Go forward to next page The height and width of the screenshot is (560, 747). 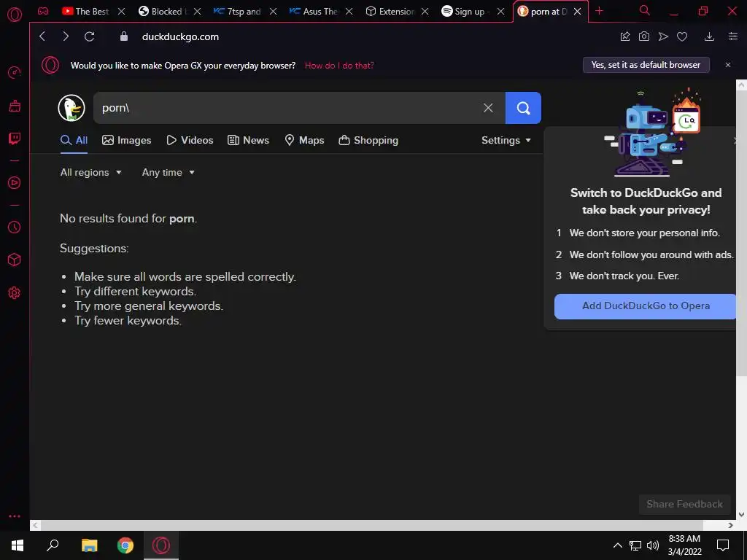[x=66, y=36]
